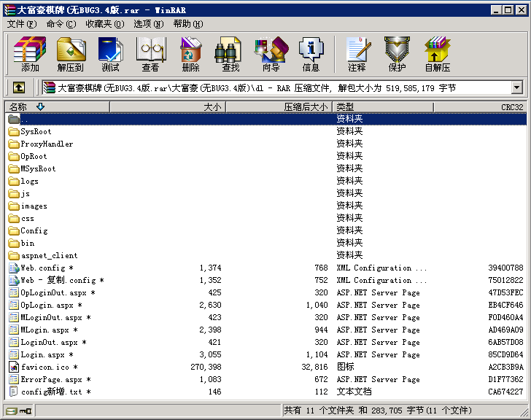Sort list by CRC32 column header
This screenshot has width=531, height=420.
point(511,107)
